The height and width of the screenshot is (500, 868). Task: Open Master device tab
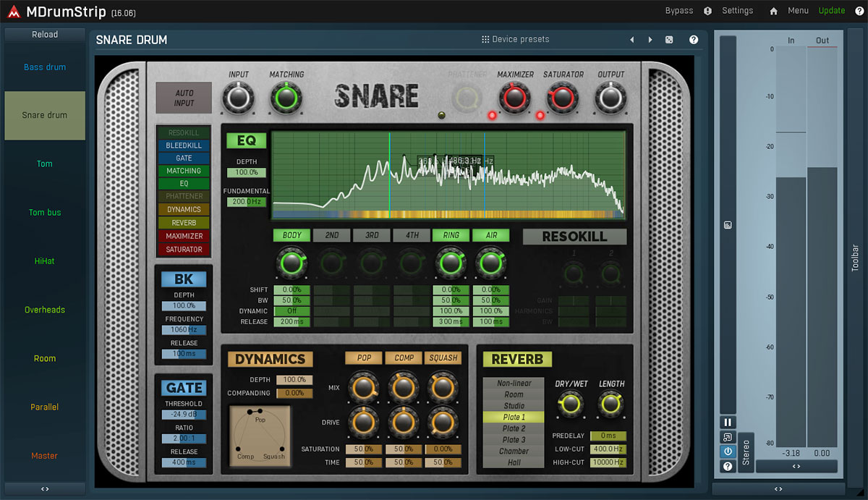coord(45,456)
